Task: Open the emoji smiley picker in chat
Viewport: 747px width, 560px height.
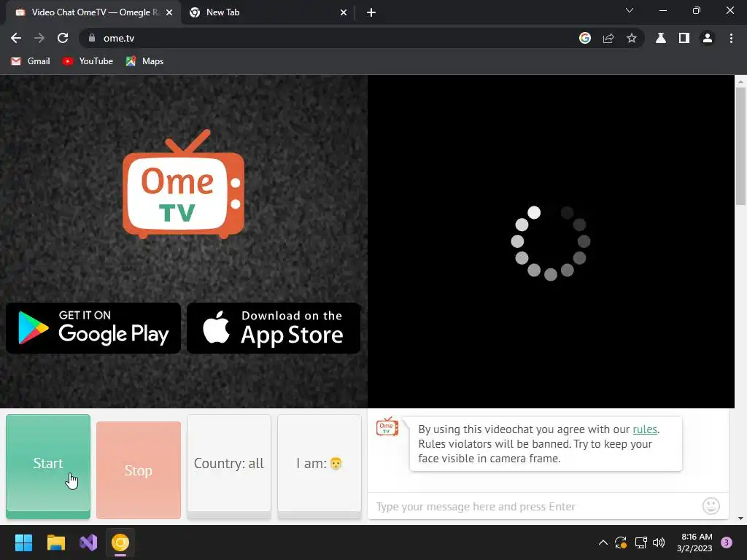Action: pyautogui.click(x=711, y=506)
